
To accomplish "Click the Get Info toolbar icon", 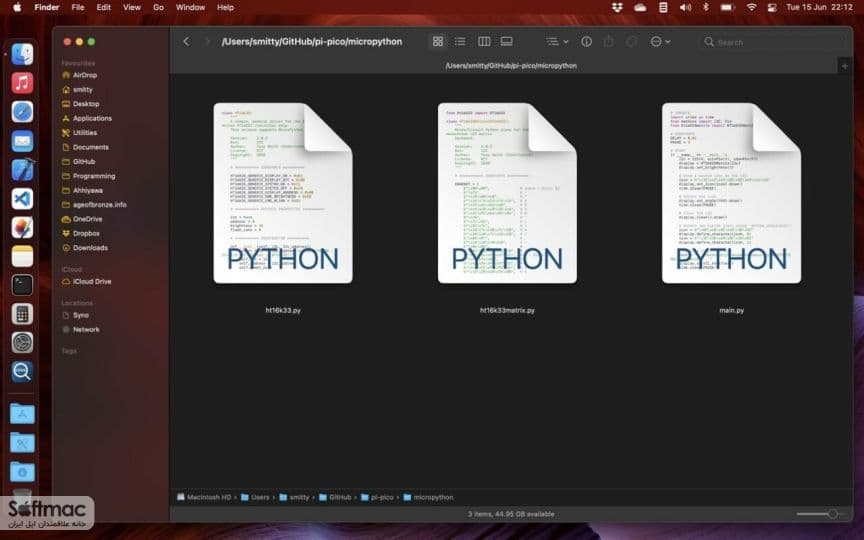I will [586, 41].
